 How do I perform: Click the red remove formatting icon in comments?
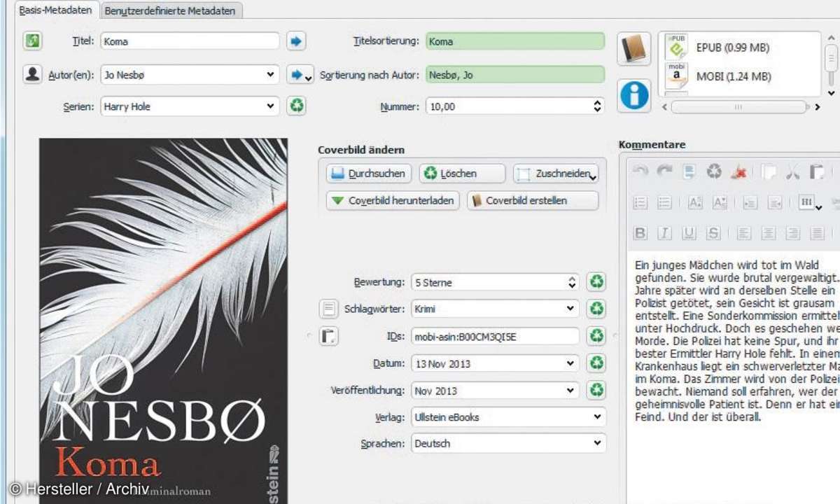(x=738, y=172)
